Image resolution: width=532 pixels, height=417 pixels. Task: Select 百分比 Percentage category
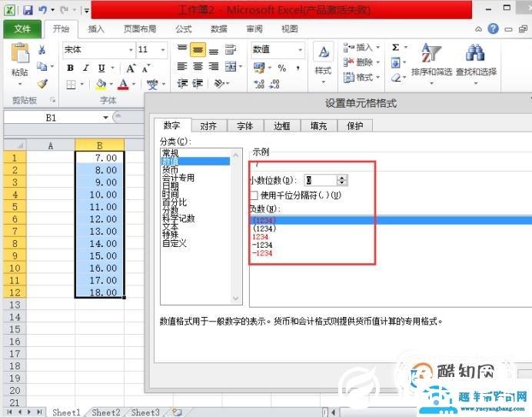pyautogui.click(x=175, y=202)
